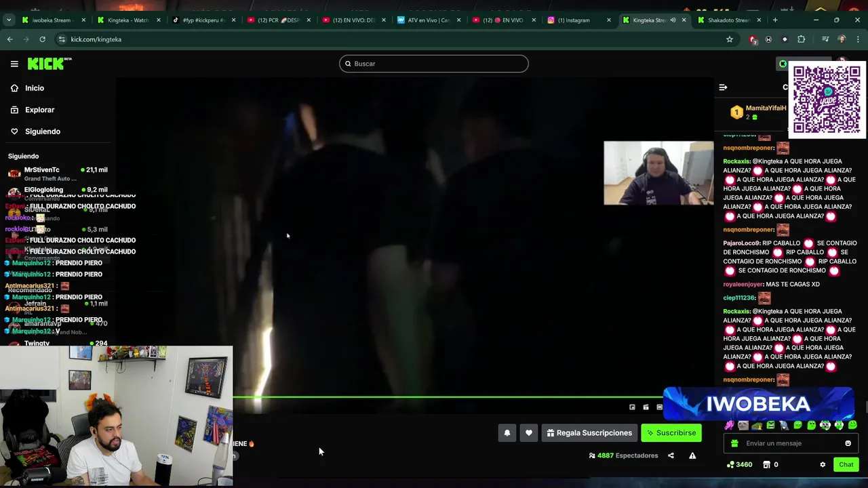Screen dimensions: 868x488
Task: Open Twingty followed channel
Action: [58, 344]
